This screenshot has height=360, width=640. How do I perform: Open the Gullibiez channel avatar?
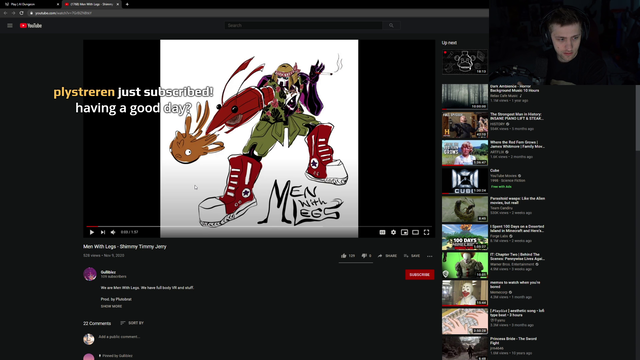90,274
